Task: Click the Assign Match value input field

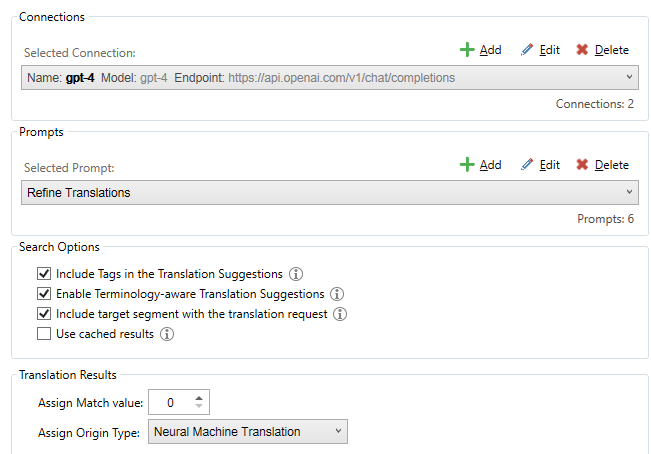Action: (170, 403)
